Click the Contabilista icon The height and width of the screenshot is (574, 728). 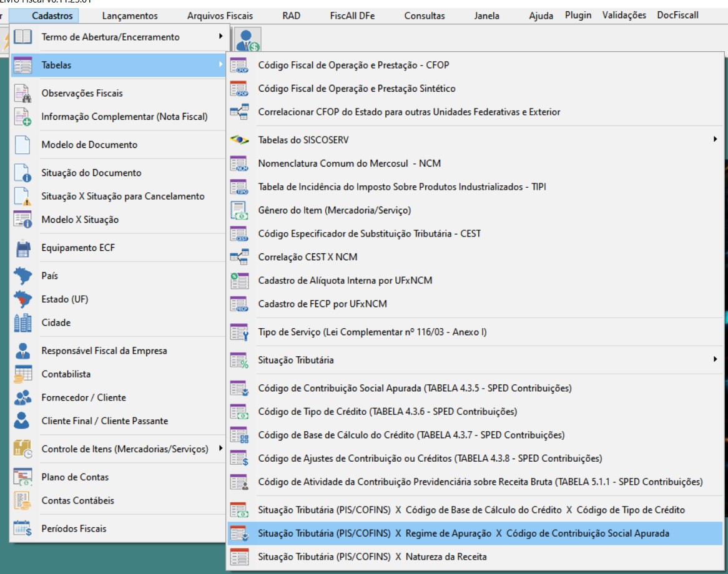pos(22,374)
